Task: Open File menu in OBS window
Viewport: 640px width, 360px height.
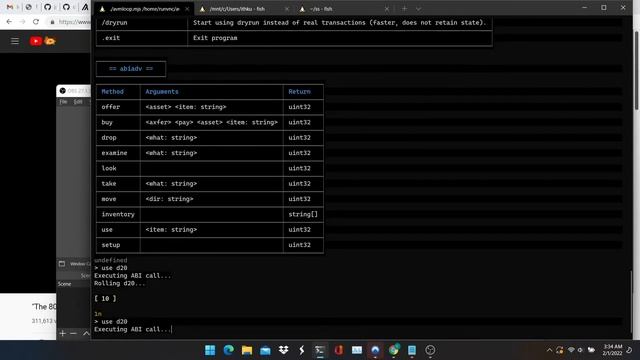Action: 63,102
